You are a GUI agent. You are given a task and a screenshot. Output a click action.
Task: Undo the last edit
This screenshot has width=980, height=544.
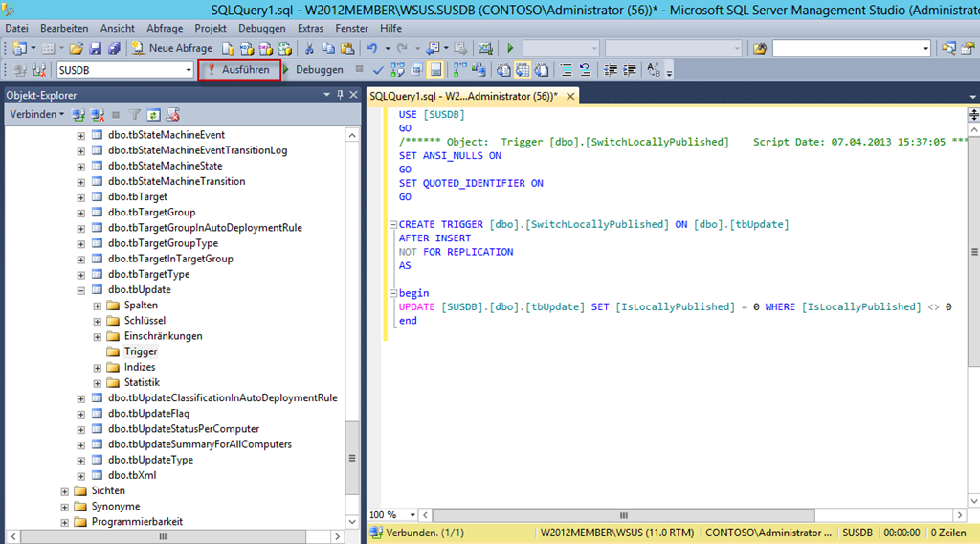click(x=372, y=48)
